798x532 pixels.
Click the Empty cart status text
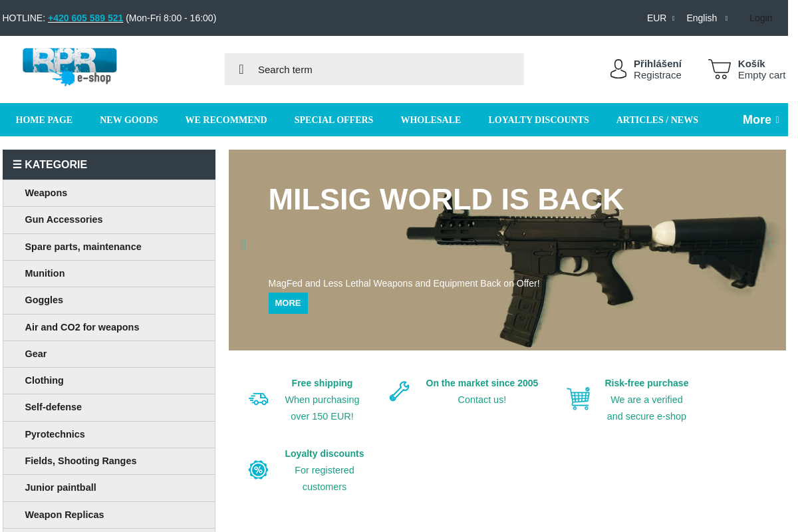point(762,75)
